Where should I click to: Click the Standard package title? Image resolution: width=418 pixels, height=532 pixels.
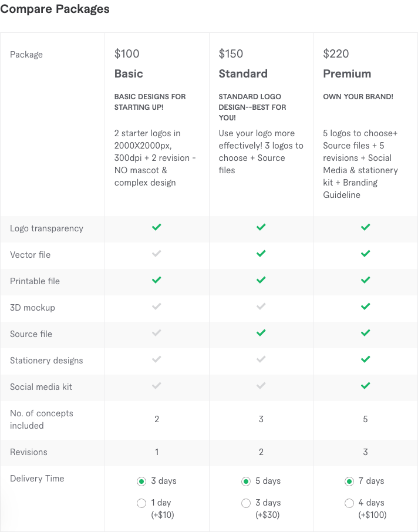[243, 74]
